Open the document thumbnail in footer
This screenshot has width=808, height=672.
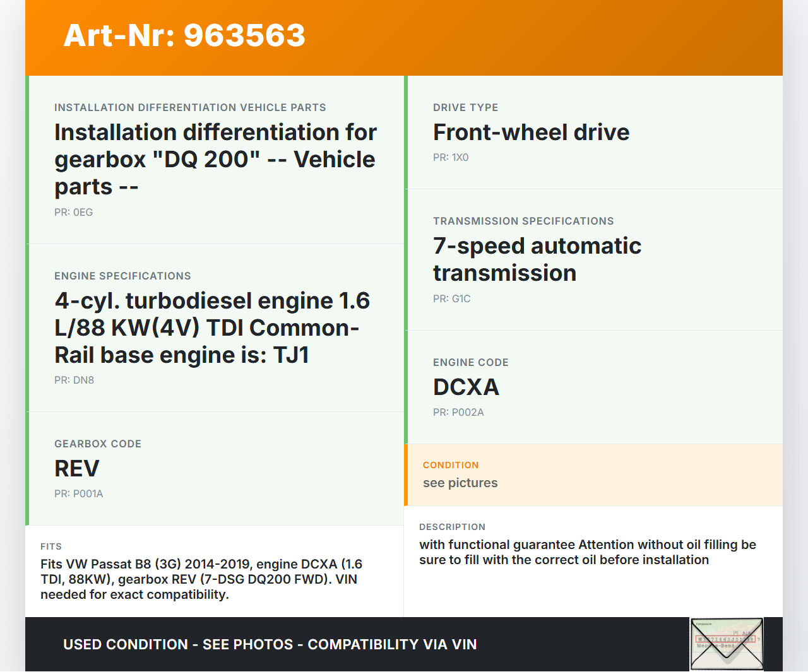click(x=727, y=644)
